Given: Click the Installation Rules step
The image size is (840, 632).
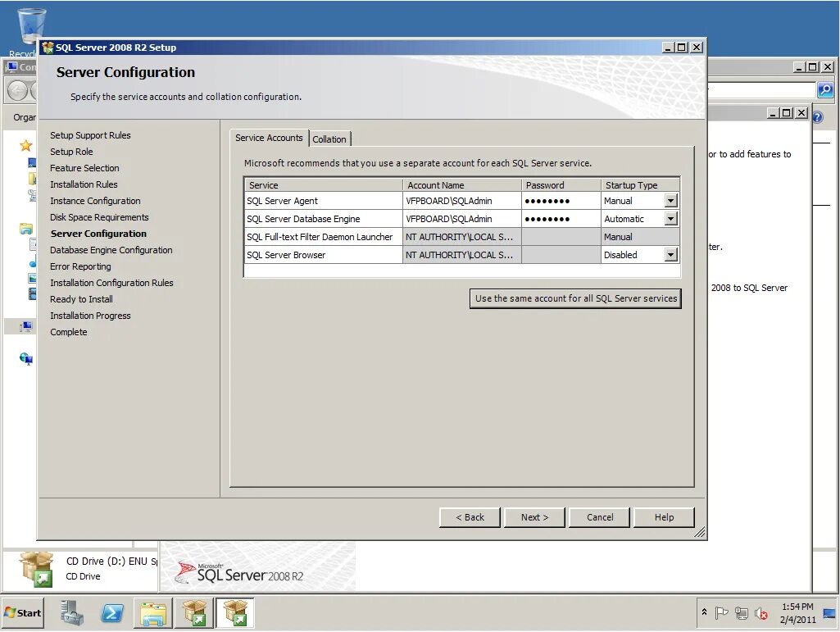Looking at the screenshot, I should pyautogui.click(x=84, y=184).
